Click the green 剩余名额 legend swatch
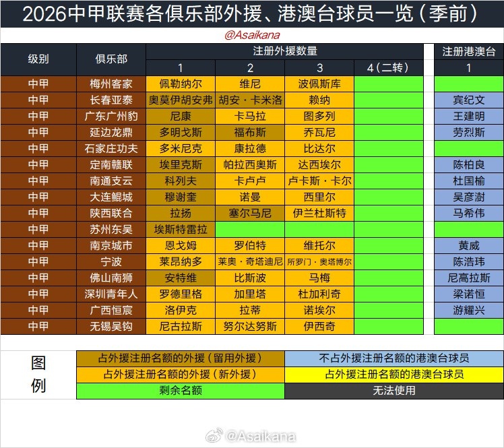The width and height of the screenshot is (504, 448). [x=181, y=390]
